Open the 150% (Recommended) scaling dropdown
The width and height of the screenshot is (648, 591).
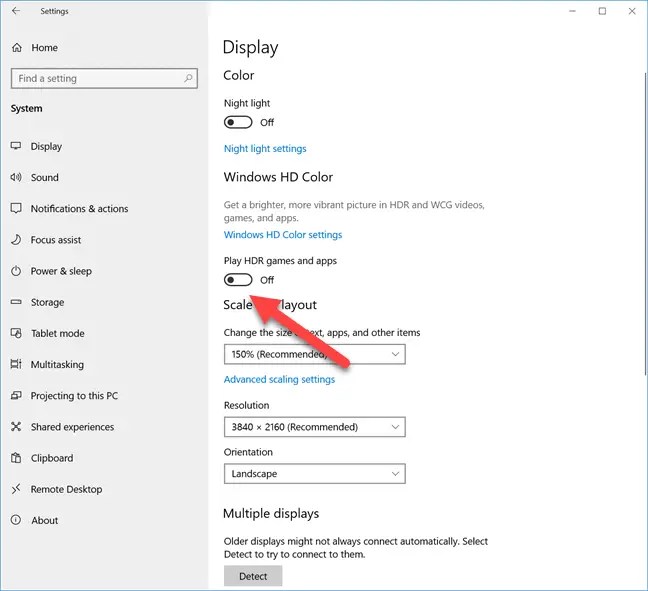pos(314,354)
